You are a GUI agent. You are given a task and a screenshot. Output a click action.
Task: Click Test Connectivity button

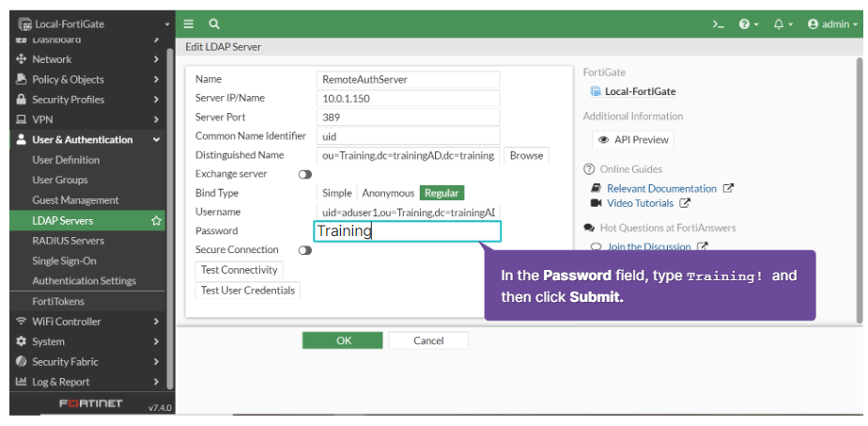click(x=240, y=270)
